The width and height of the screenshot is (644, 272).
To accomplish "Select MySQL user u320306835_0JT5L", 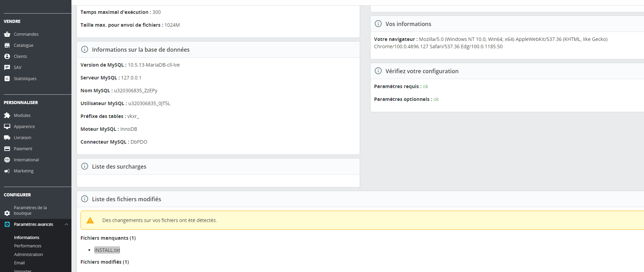I will coord(149,103).
